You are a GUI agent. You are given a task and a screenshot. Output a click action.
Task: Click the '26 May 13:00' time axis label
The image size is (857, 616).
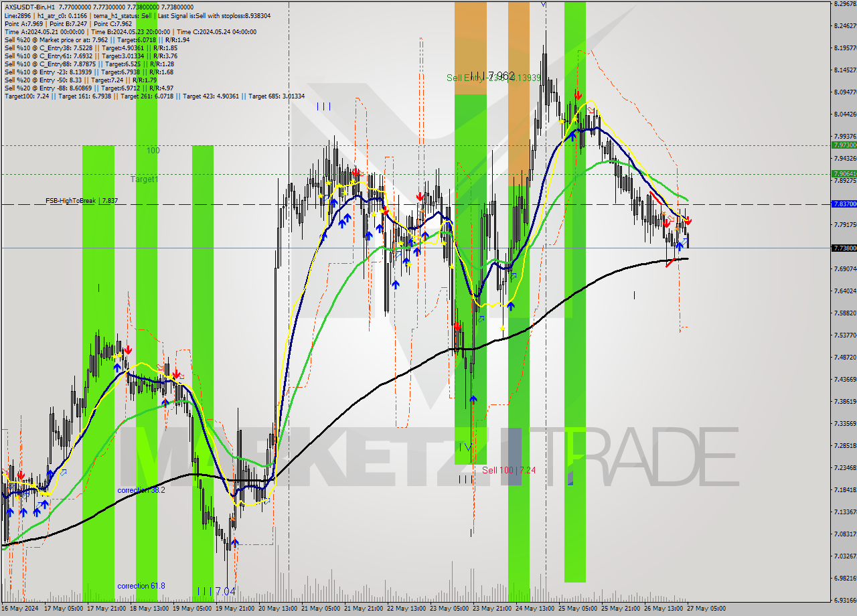663,609
